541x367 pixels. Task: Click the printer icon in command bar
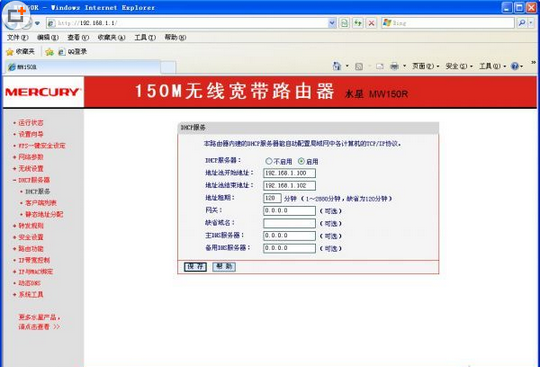pyautogui.click(x=394, y=66)
